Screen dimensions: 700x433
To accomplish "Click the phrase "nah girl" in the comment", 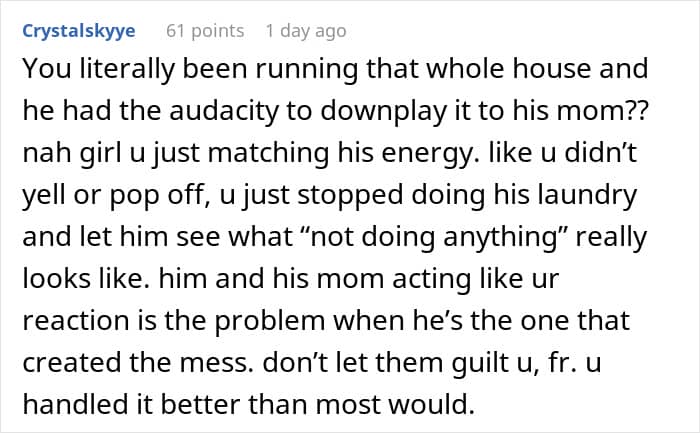I will tap(72, 154).
